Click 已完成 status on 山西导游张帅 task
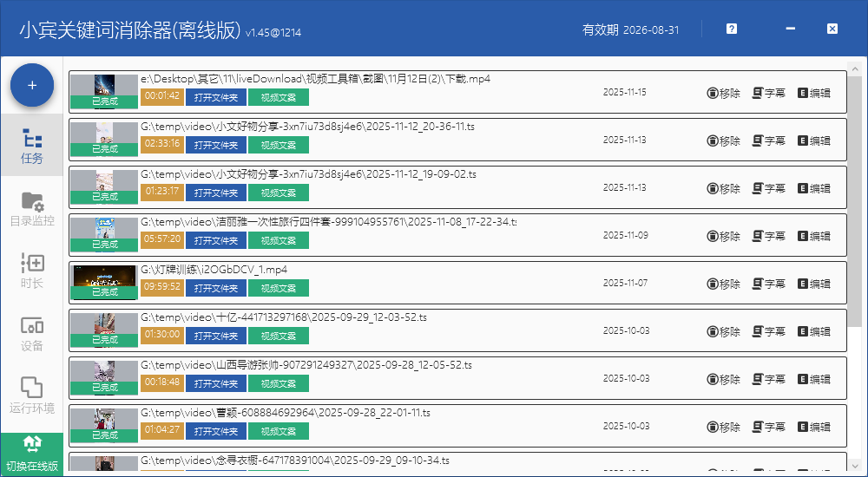Screen dimensions: 868x477 click(x=104, y=388)
